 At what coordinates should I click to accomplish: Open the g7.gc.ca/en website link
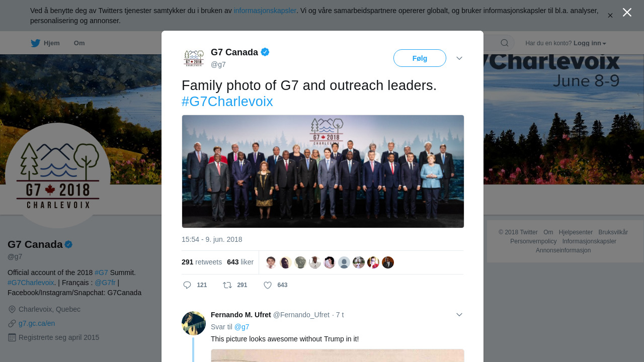[37, 323]
